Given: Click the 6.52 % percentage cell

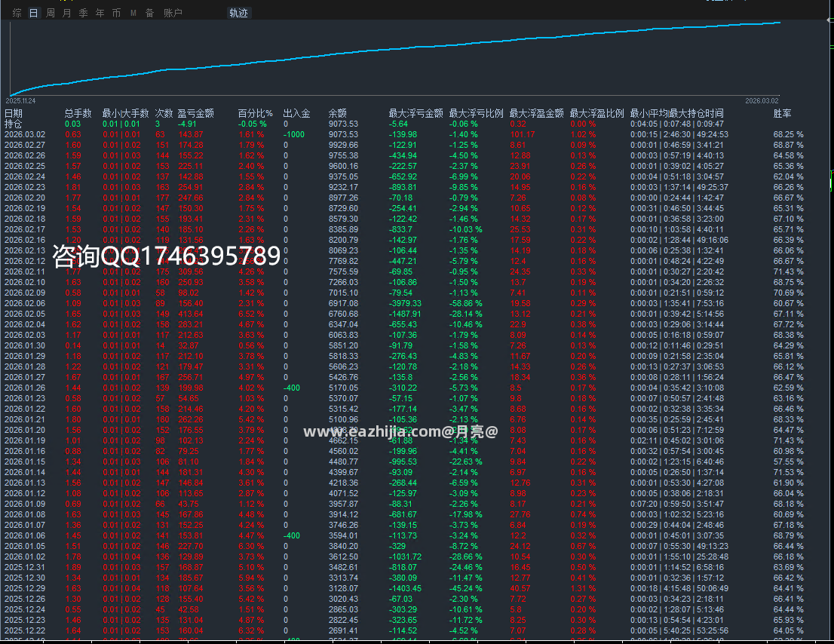Looking at the screenshot, I should (252, 314).
